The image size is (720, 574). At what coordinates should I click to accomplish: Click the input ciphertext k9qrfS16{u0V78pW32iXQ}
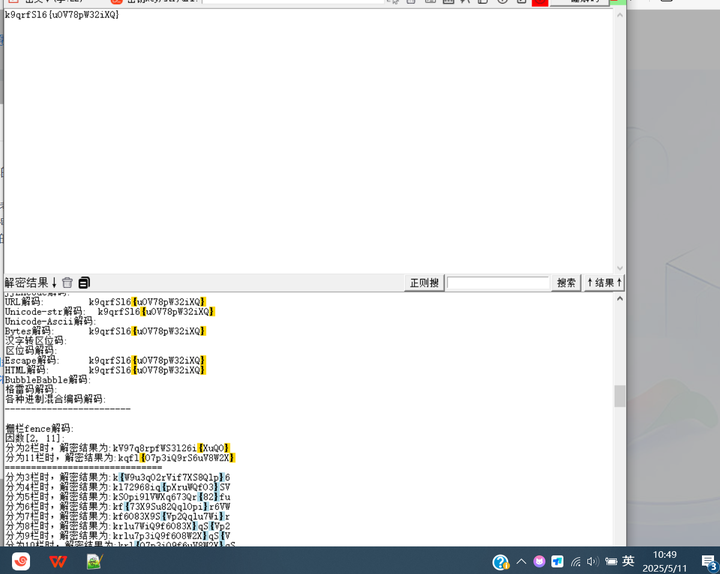pyautogui.click(x=62, y=15)
